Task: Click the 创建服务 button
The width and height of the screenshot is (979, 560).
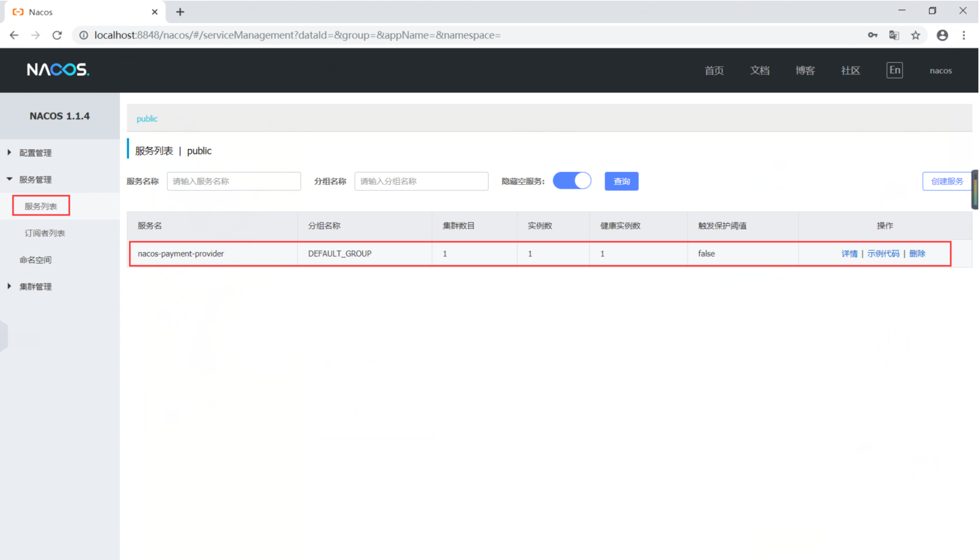Action: click(947, 182)
